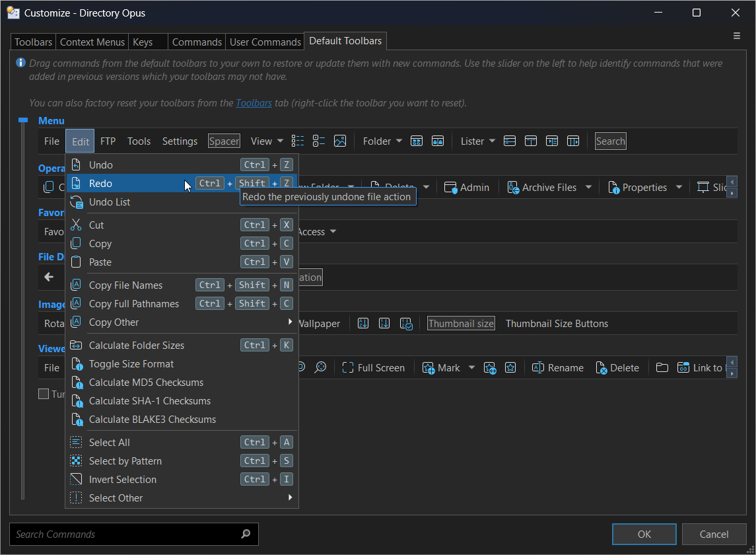Click the Cancel button
756x555 pixels.
714,534
